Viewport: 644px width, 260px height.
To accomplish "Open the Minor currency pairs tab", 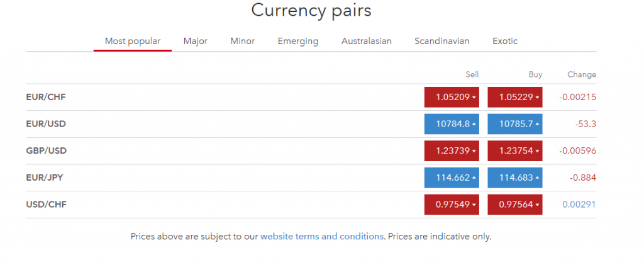I will 243,42.
